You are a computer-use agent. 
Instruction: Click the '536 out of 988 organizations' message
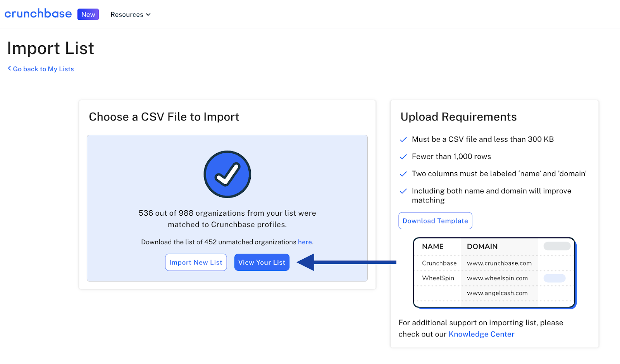(227, 219)
